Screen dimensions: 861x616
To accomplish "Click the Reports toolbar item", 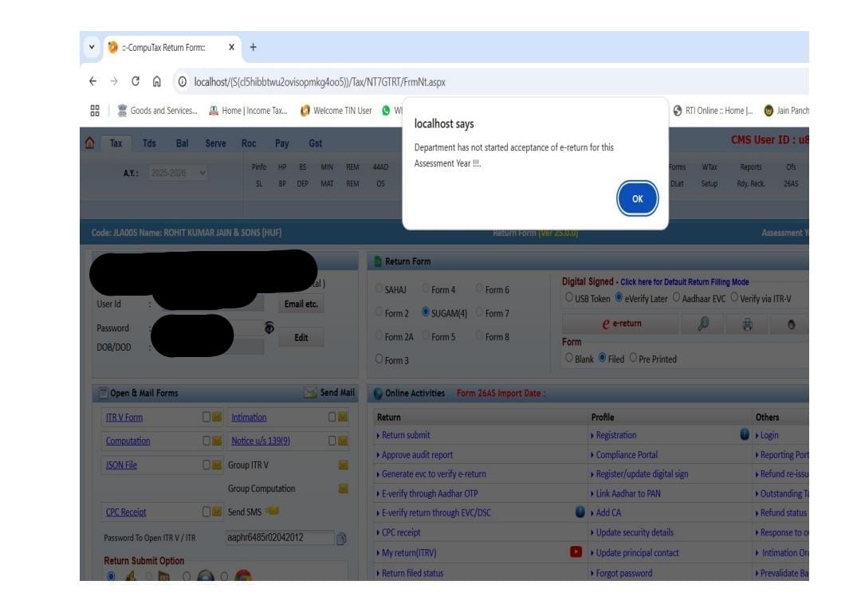I will pos(751,167).
